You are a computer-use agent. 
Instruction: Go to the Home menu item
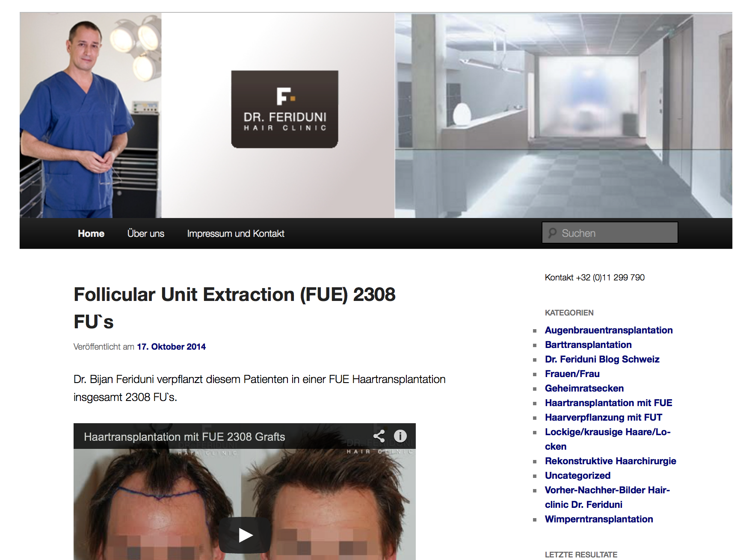point(91,233)
